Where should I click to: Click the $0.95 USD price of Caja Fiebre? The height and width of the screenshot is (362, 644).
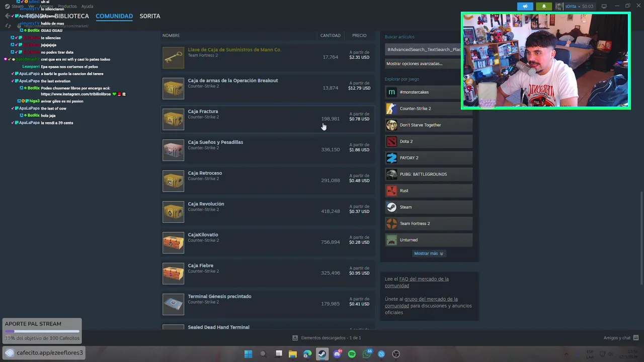tap(359, 273)
